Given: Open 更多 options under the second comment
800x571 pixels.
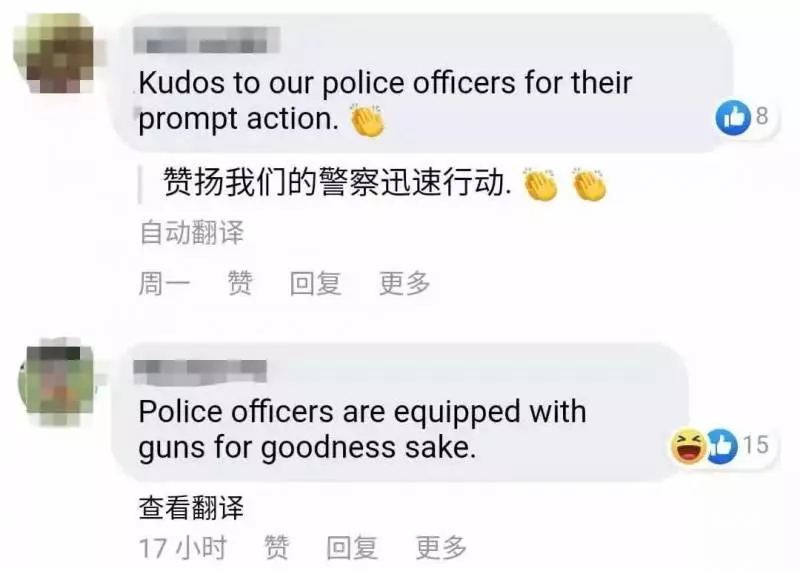Looking at the screenshot, I should [441, 548].
